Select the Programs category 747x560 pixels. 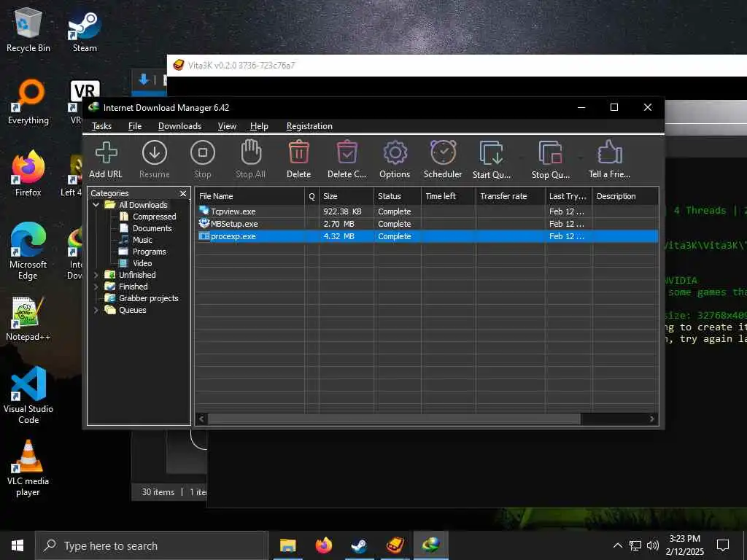coord(149,252)
